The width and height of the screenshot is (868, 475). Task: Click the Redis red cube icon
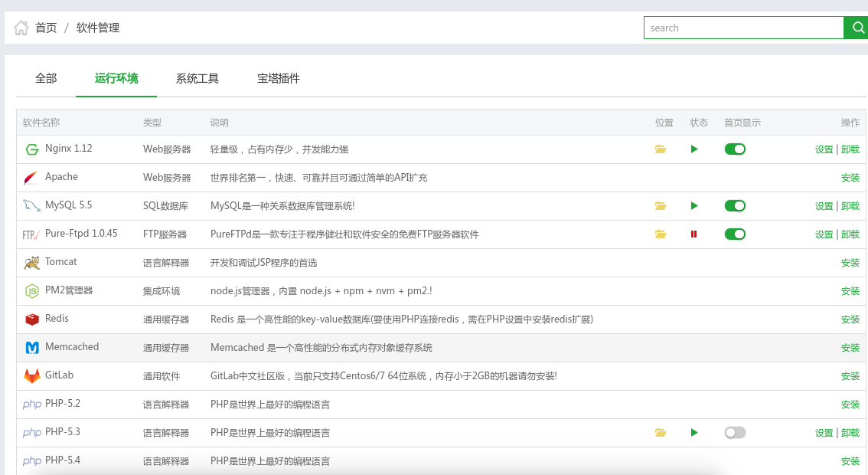pyautogui.click(x=32, y=319)
